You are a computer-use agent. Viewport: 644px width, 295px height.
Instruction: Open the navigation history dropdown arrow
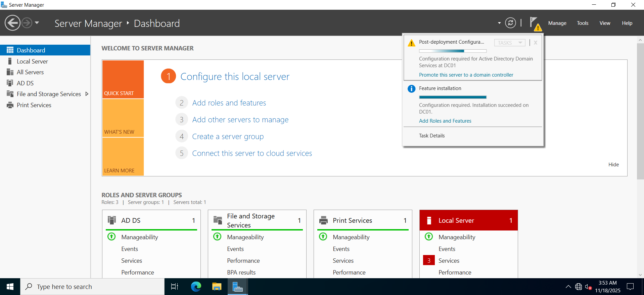[37, 23]
